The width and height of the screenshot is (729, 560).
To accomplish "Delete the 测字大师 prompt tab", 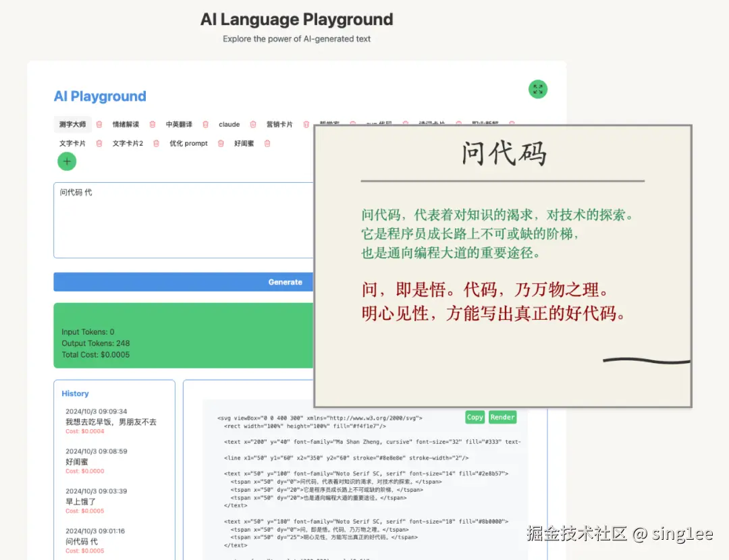I will 99,125.
